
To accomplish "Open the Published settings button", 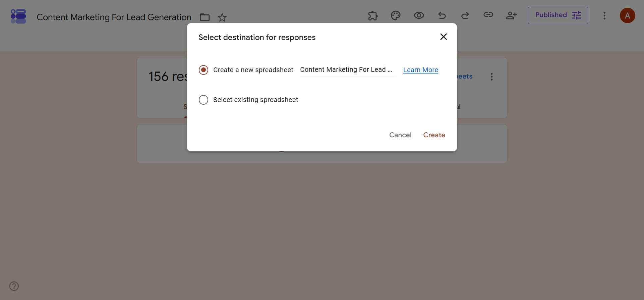I will [x=558, y=15].
